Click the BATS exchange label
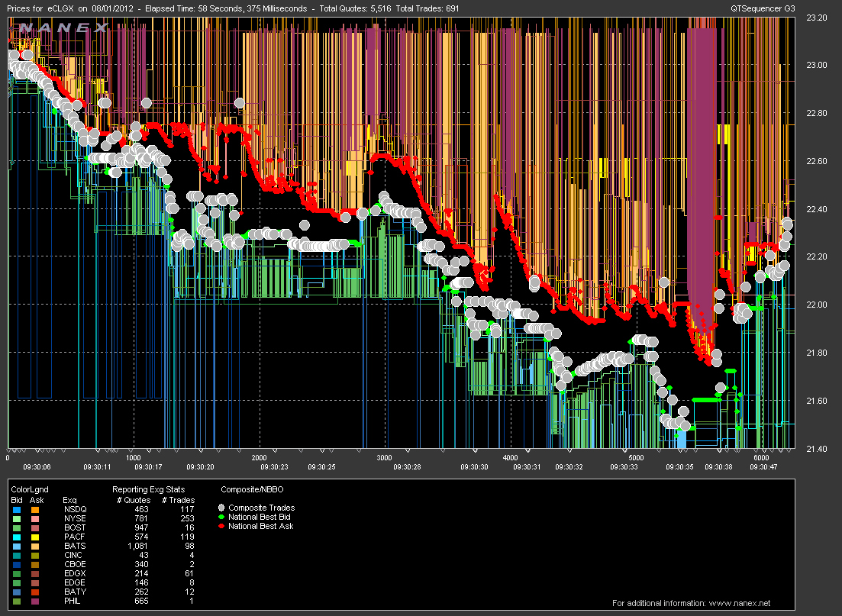The width and height of the screenshot is (842, 616). click(x=75, y=546)
